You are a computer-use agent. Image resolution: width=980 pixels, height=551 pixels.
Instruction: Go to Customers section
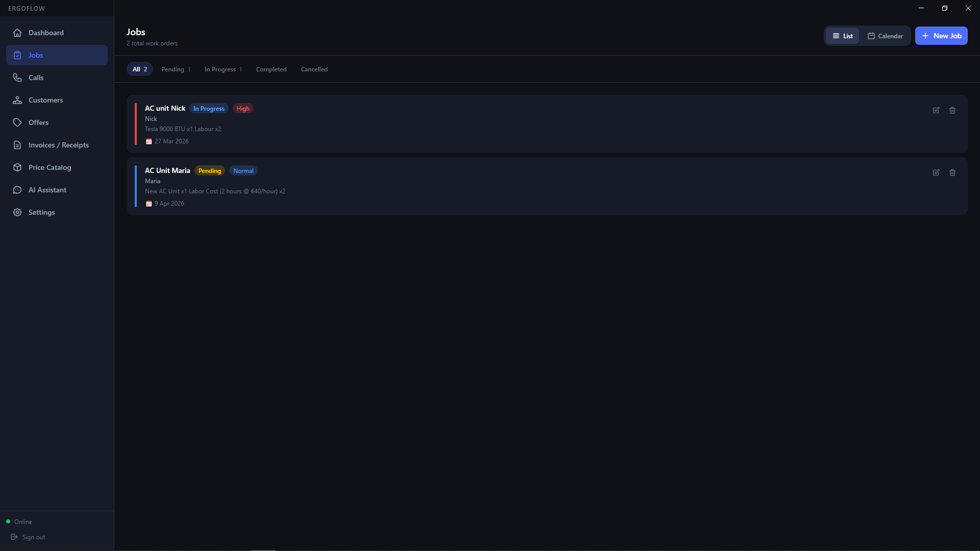tap(57, 100)
